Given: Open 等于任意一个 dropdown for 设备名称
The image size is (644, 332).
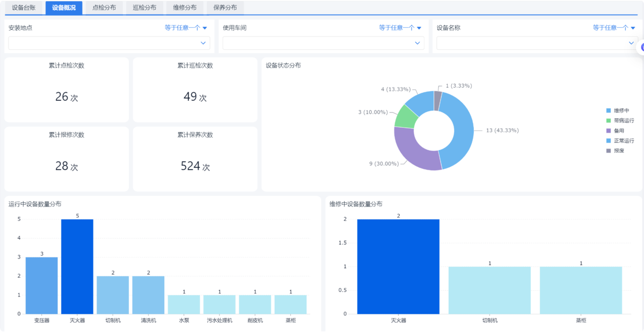Looking at the screenshot, I should tap(614, 28).
